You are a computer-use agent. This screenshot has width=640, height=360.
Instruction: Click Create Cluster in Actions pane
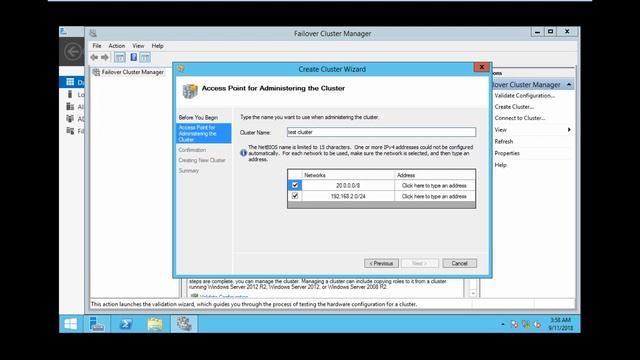click(x=514, y=107)
